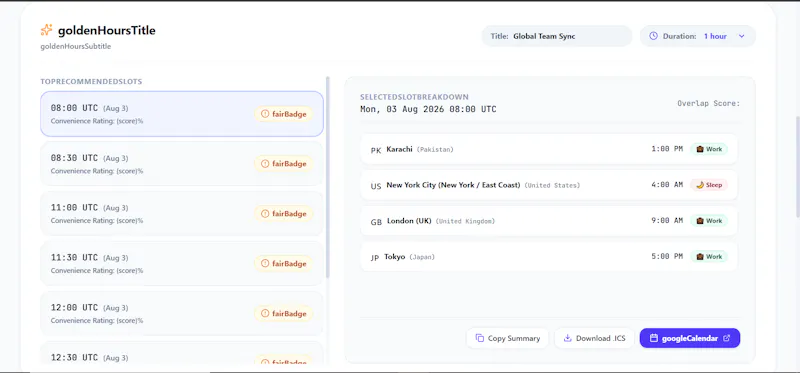Click the Tokyo (Japan) row
This screenshot has width=800, height=373.
click(x=549, y=256)
